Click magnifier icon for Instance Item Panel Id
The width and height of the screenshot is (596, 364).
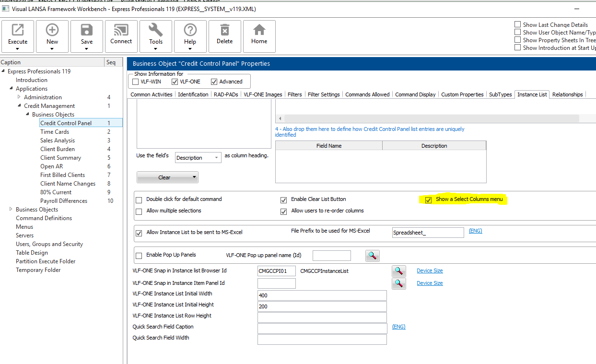pyautogui.click(x=399, y=283)
